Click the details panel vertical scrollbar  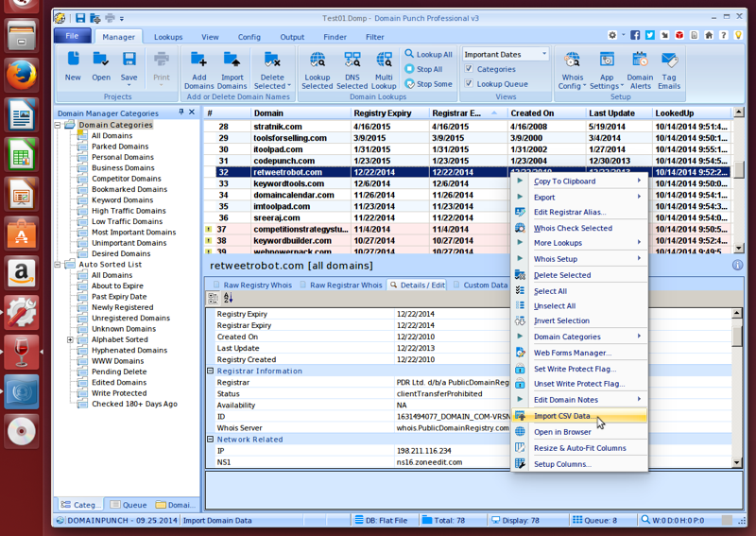point(736,388)
